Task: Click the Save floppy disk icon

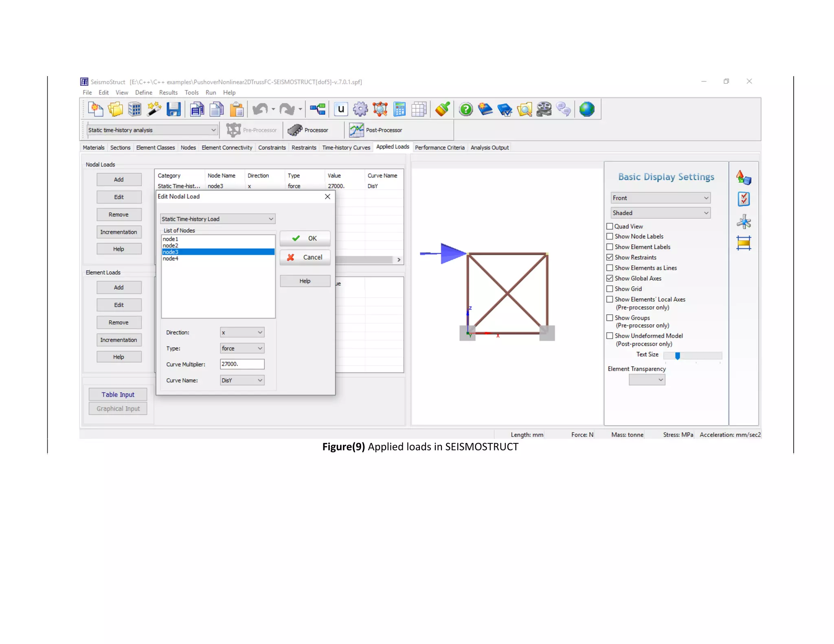Action: (x=173, y=109)
